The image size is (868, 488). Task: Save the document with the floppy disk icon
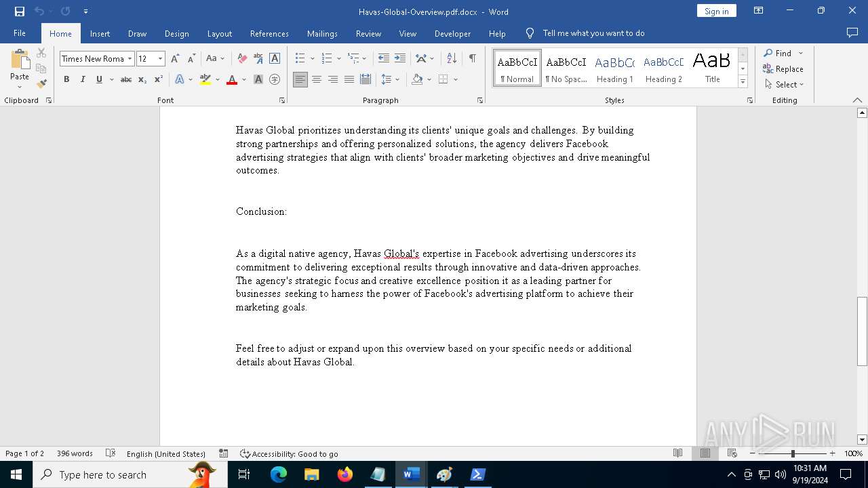[19, 12]
